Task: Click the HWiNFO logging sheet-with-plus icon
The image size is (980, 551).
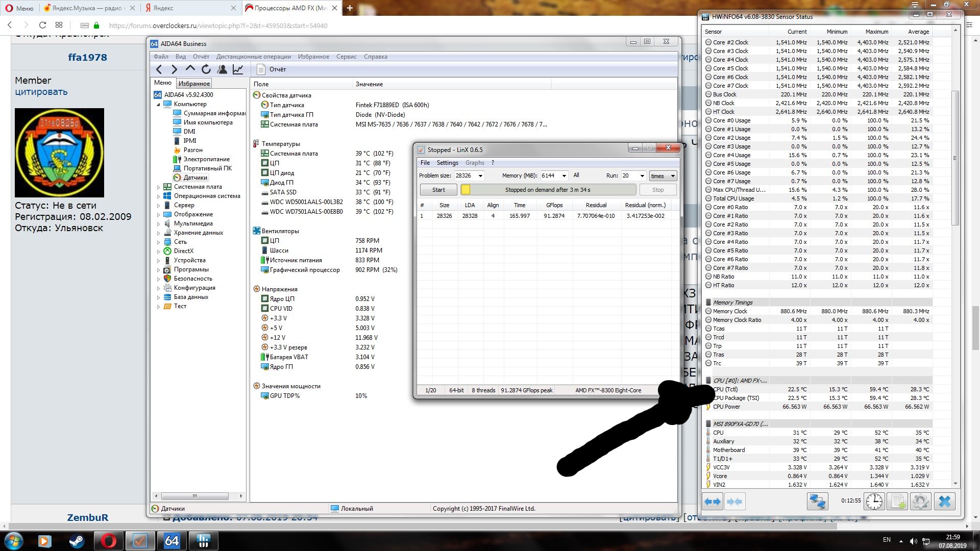Action: 897,502
